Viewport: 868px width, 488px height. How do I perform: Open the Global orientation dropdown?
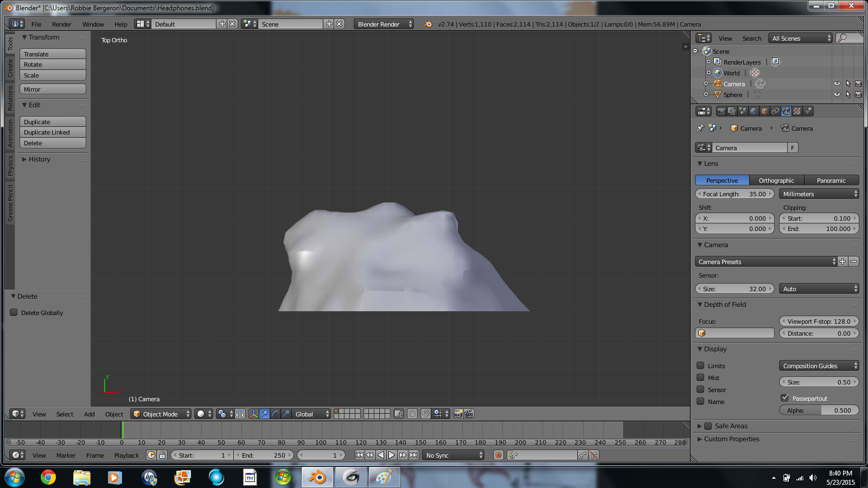tap(311, 414)
